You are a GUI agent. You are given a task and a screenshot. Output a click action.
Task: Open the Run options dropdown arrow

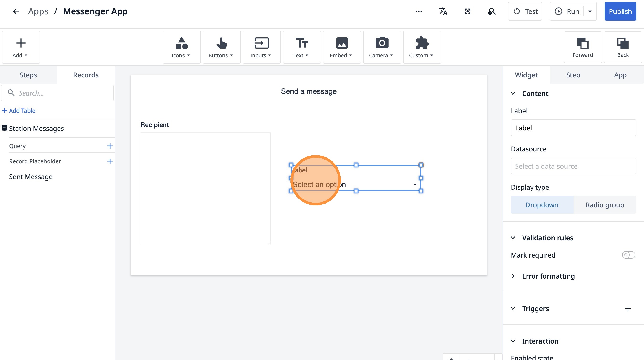(590, 11)
